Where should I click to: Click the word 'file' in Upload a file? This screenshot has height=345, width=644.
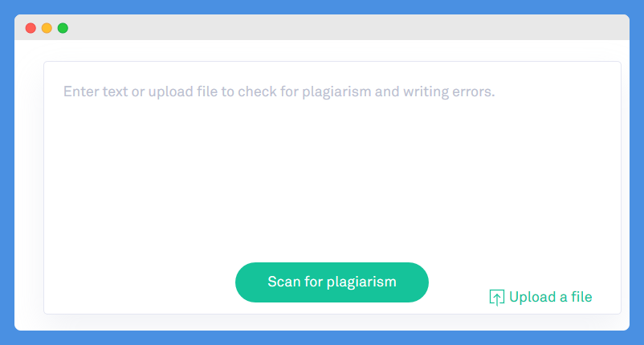[x=581, y=297]
